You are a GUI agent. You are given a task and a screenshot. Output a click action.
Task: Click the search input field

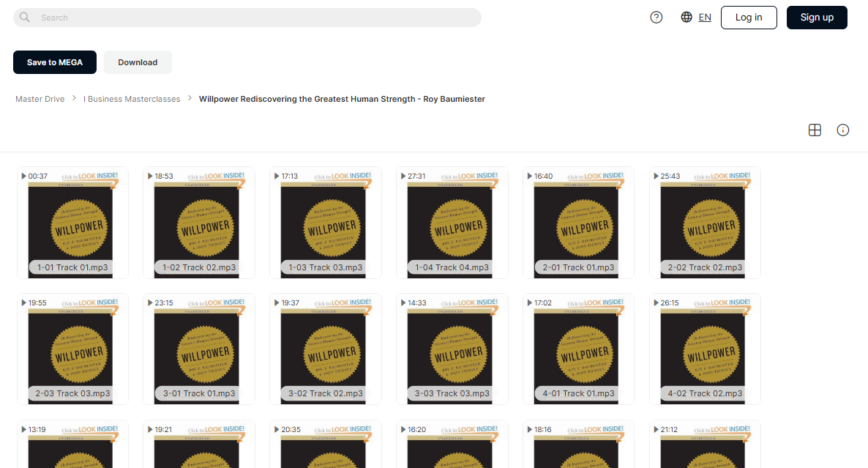[x=247, y=17]
